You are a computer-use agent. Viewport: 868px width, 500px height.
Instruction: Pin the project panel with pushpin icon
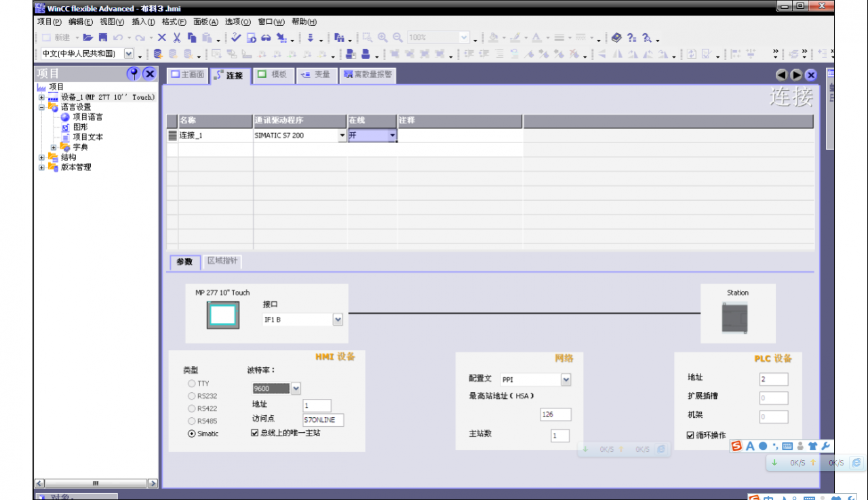tap(133, 73)
